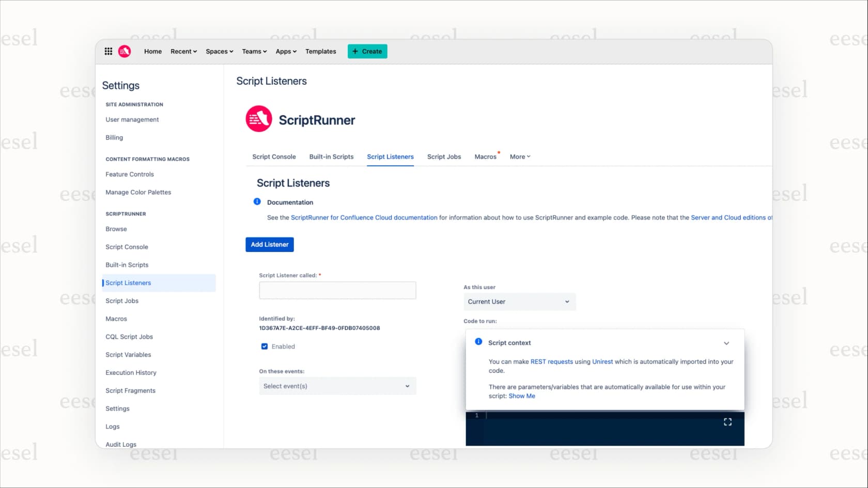The image size is (868, 488).
Task: Click the large ScriptRunner logo beside the title
Action: click(259, 119)
